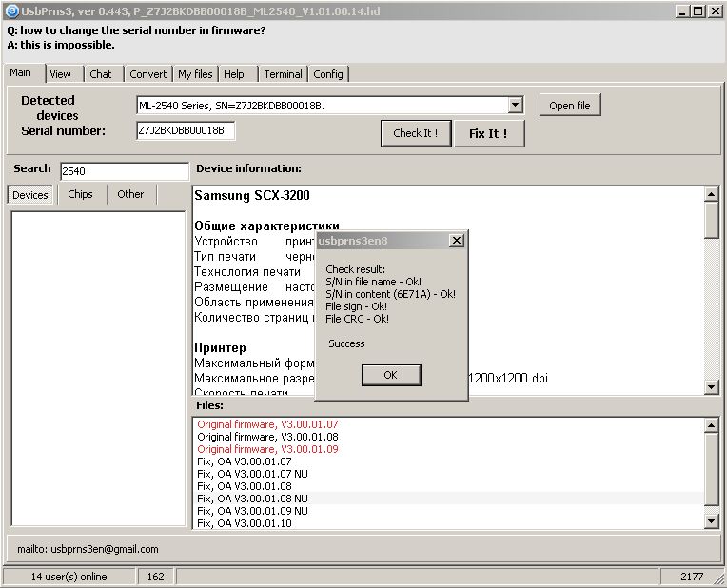Switch to the Convert tab
Screen dimensions: 727x588
point(147,74)
